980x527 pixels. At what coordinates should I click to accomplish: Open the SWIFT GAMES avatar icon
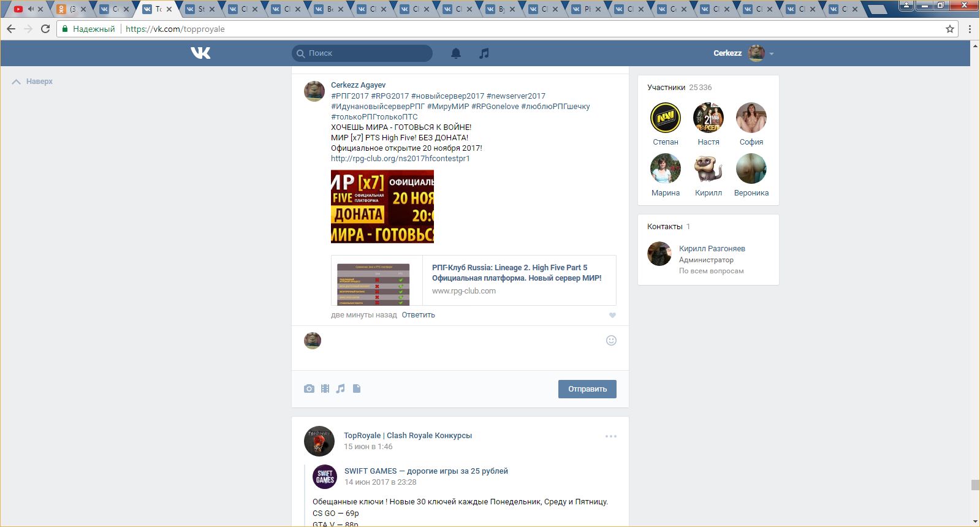325,477
